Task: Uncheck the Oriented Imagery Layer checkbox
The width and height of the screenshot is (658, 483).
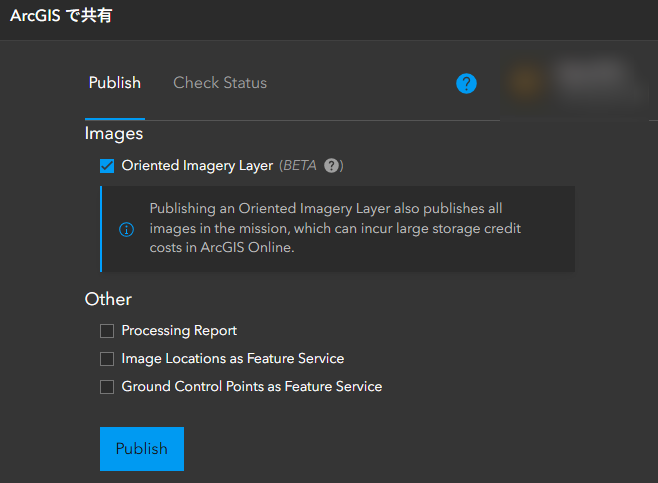Action: click(x=107, y=166)
